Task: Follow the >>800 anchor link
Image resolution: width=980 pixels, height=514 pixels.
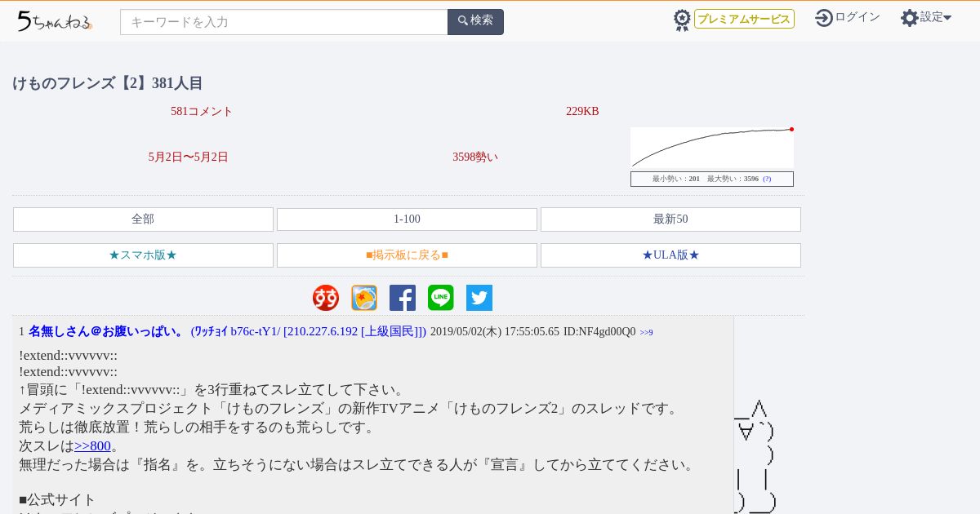Action: tap(92, 445)
